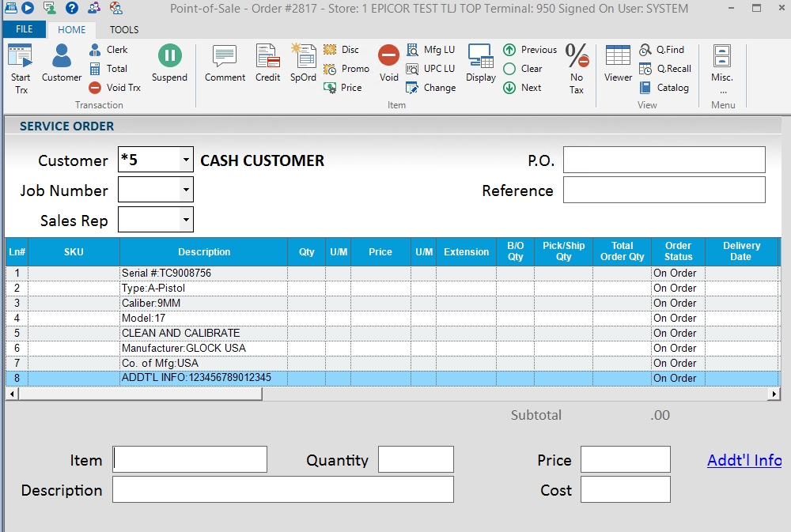Switch to the TOOLS ribbon tab
Viewport: 791px width, 532px height.
124,29
